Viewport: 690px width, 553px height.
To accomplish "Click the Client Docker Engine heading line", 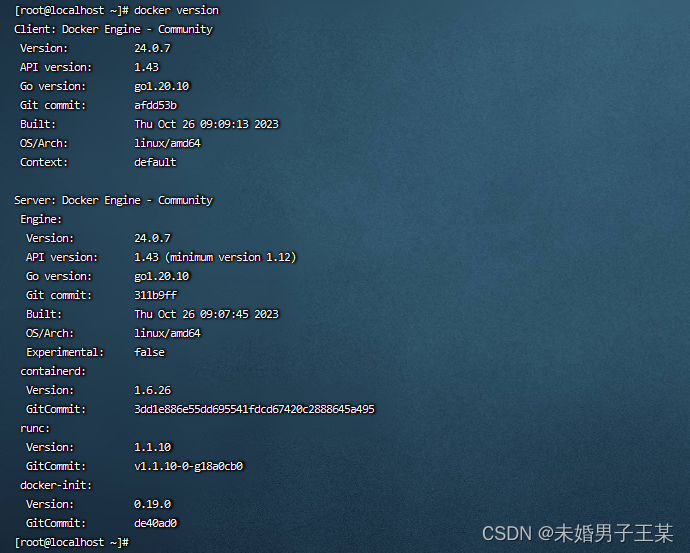I will pos(113,29).
